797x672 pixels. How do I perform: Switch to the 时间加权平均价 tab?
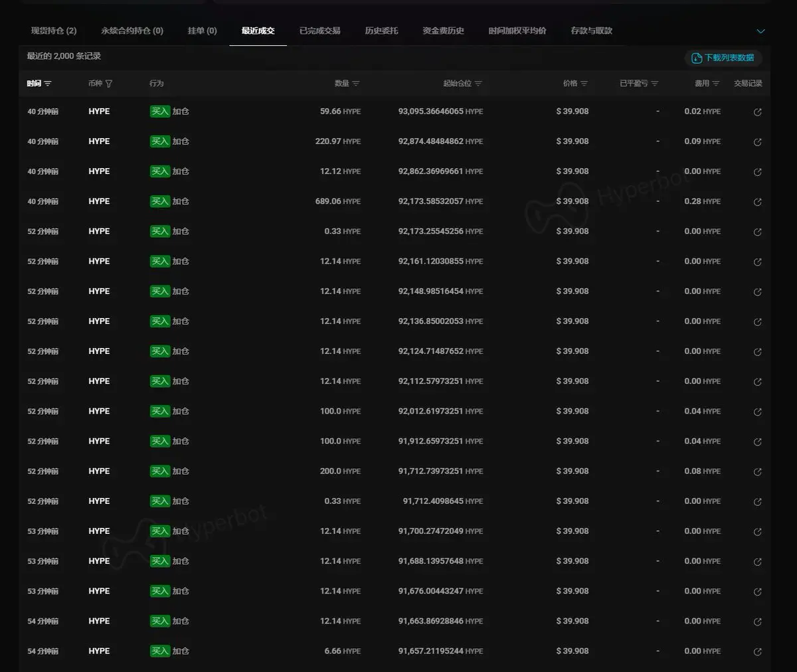[x=517, y=31]
